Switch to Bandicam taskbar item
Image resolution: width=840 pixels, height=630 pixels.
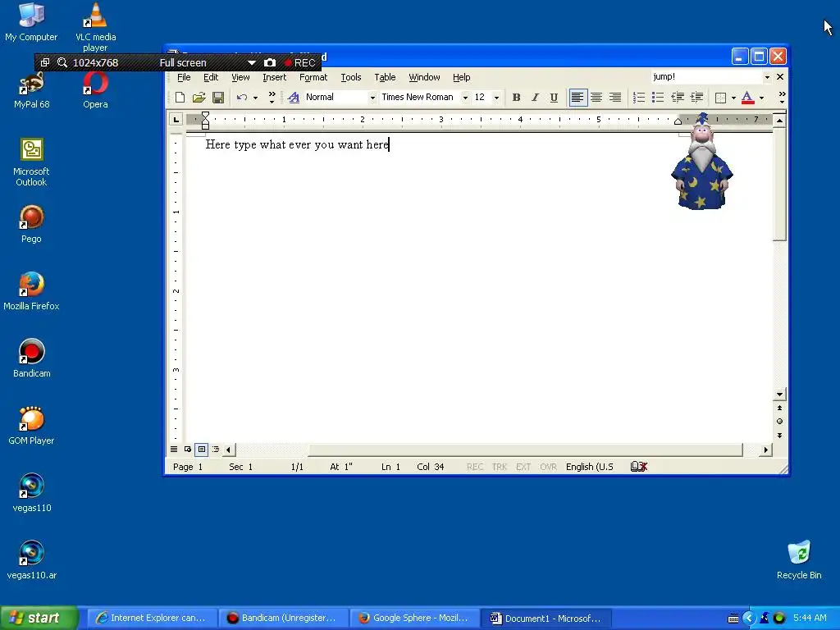pyautogui.click(x=282, y=619)
